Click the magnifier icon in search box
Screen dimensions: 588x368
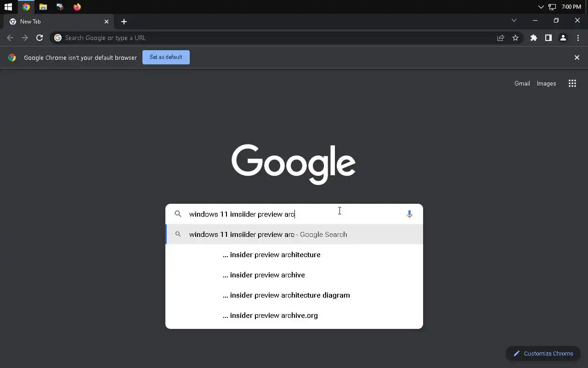(x=178, y=214)
